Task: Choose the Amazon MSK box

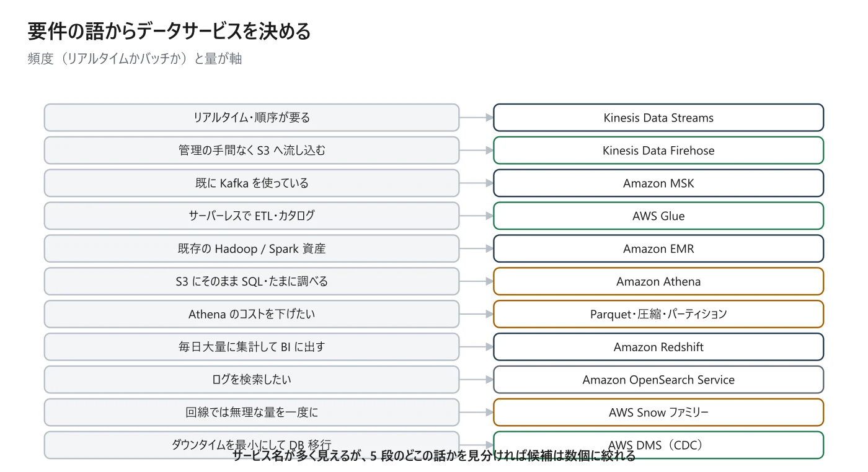Action: coord(658,183)
